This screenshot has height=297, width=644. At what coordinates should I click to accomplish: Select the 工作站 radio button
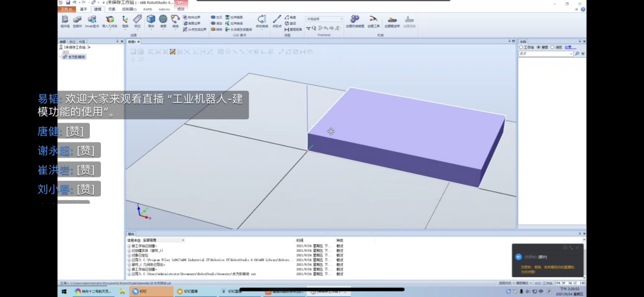pyautogui.click(x=526, y=47)
